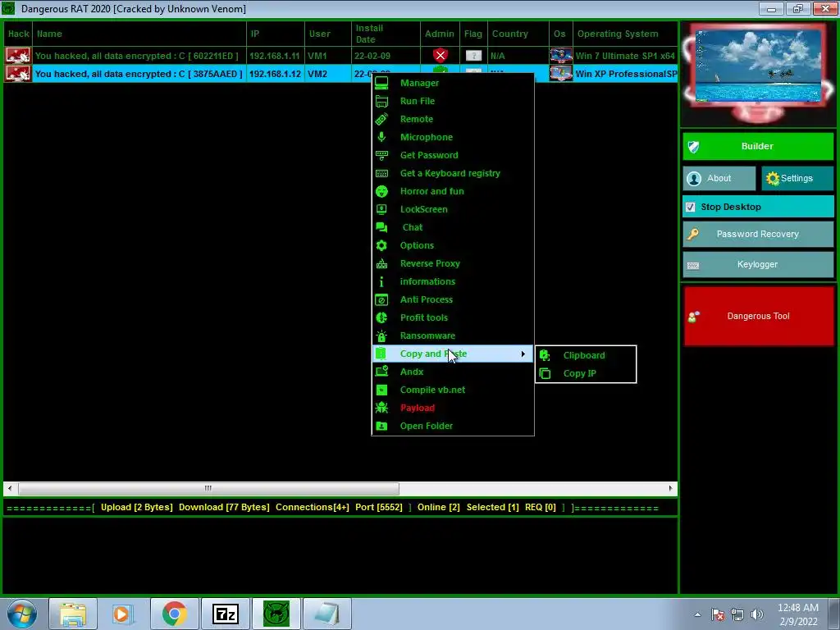Click the Andx icon

(x=381, y=372)
